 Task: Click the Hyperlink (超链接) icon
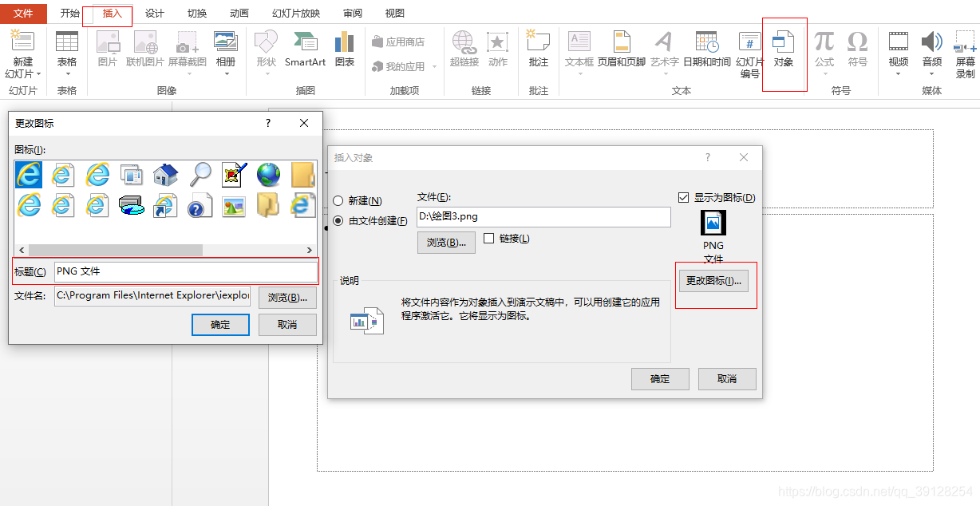(464, 42)
